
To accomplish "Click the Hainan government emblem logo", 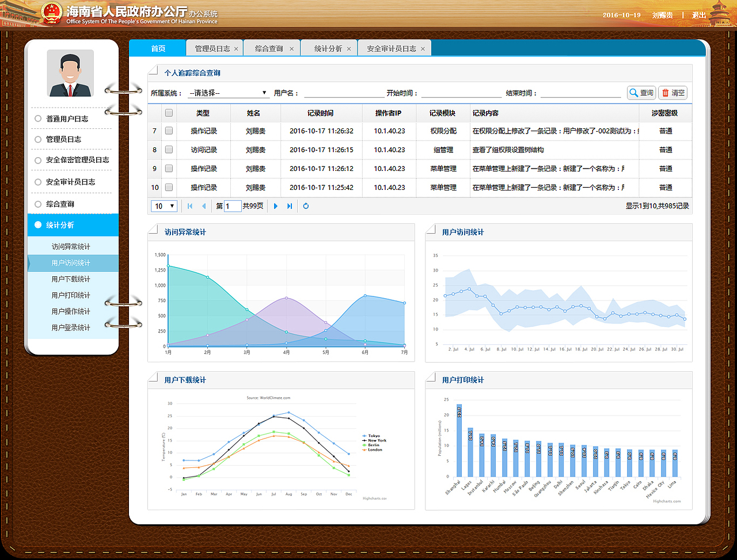I will (52, 13).
